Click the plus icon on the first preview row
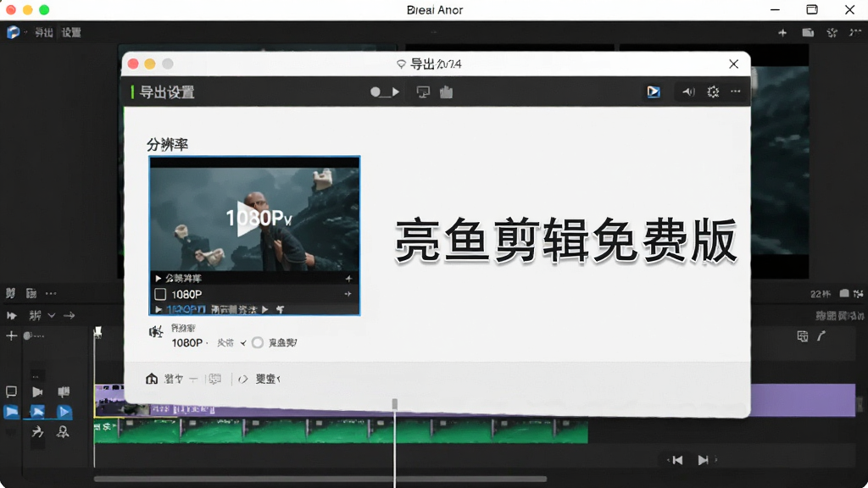Viewport: 868px width, 488px height. coord(348,278)
